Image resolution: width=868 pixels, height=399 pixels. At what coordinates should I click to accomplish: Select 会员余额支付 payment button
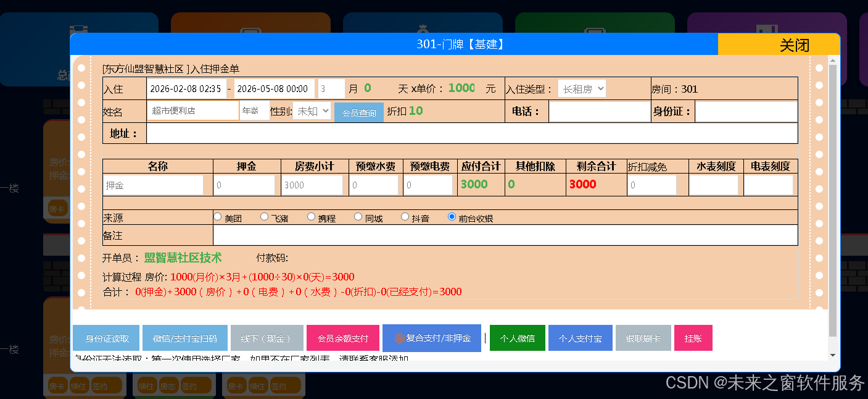click(x=342, y=338)
